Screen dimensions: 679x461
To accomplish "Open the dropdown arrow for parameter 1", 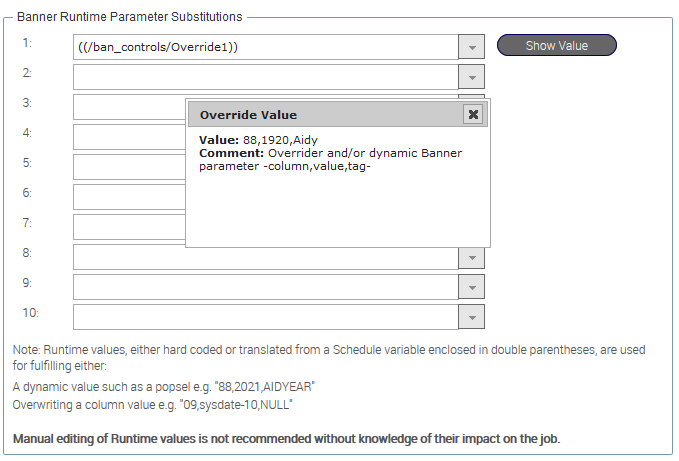I will click(471, 47).
